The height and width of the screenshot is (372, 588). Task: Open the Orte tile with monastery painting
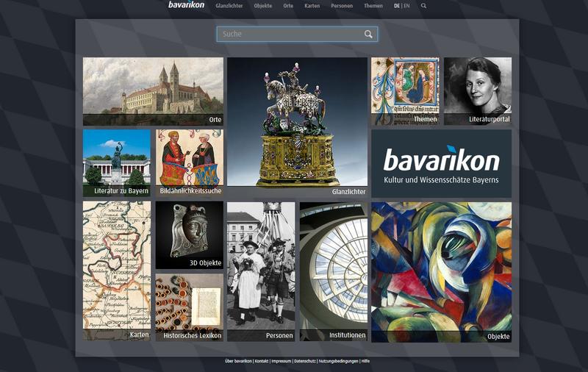tap(153, 91)
